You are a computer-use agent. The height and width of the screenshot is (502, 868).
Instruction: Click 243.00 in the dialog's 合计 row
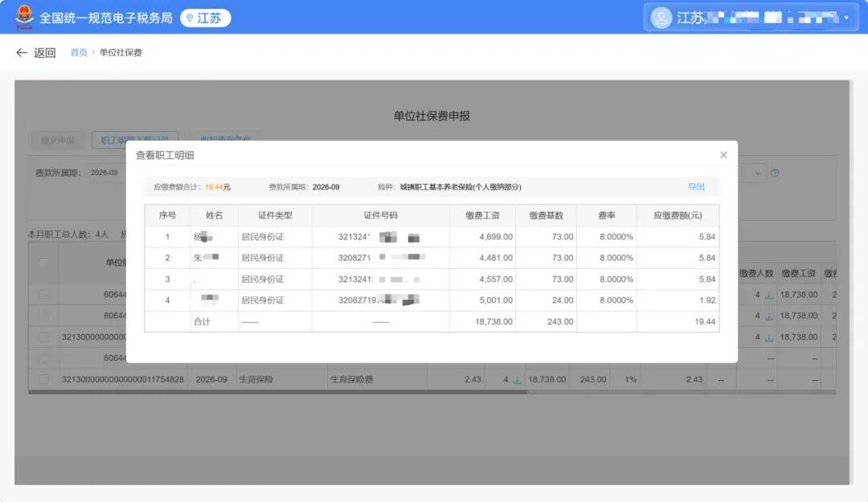pos(560,321)
